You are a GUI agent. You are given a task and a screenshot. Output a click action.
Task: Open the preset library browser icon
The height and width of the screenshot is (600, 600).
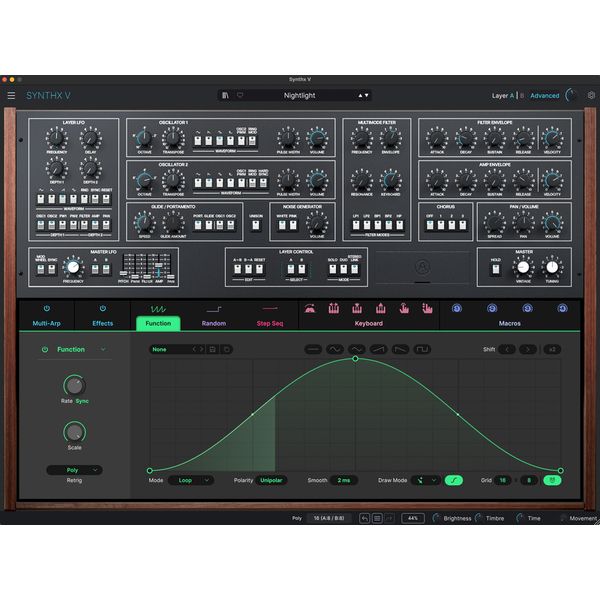(225, 95)
